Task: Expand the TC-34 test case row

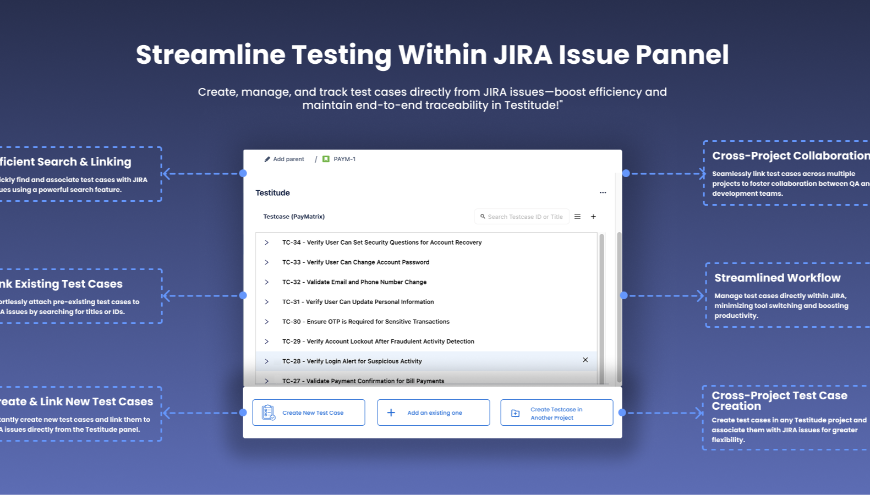Action: click(x=266, y=243)
